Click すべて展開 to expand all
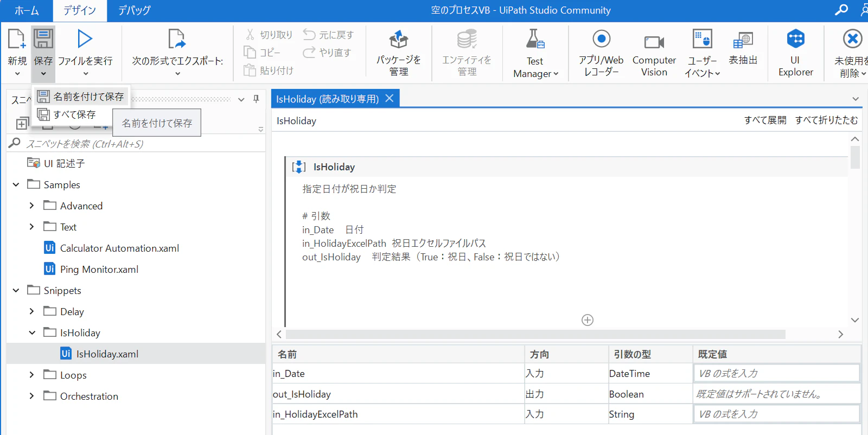The height and width of the screenshot is (435, 868). point(765,120)
